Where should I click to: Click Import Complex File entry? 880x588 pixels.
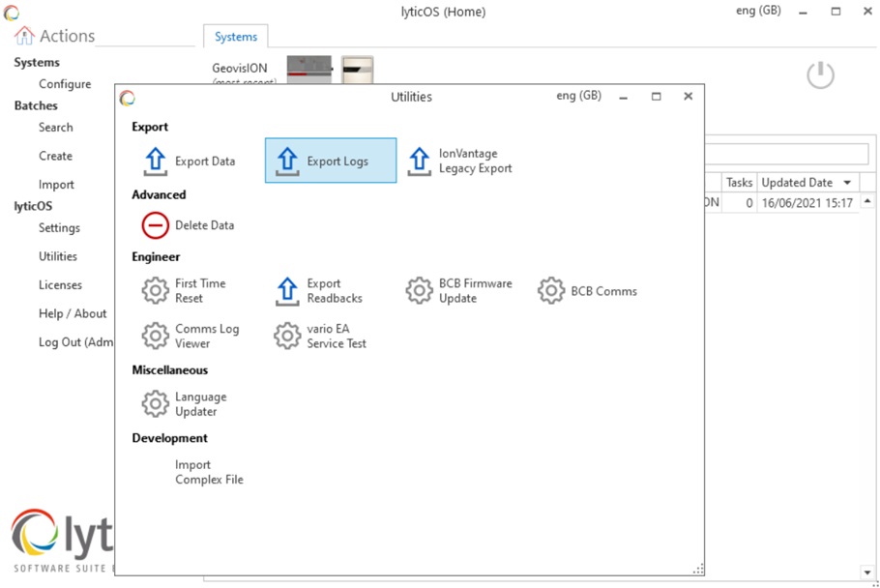tap(208, 472)
